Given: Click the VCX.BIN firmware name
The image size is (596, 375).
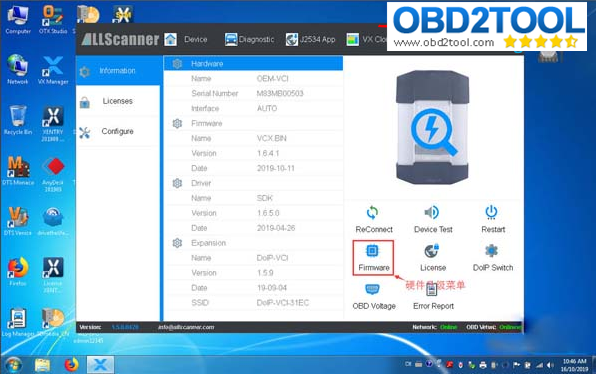Looking at the screenshot, I should click(x=271, y=138).
